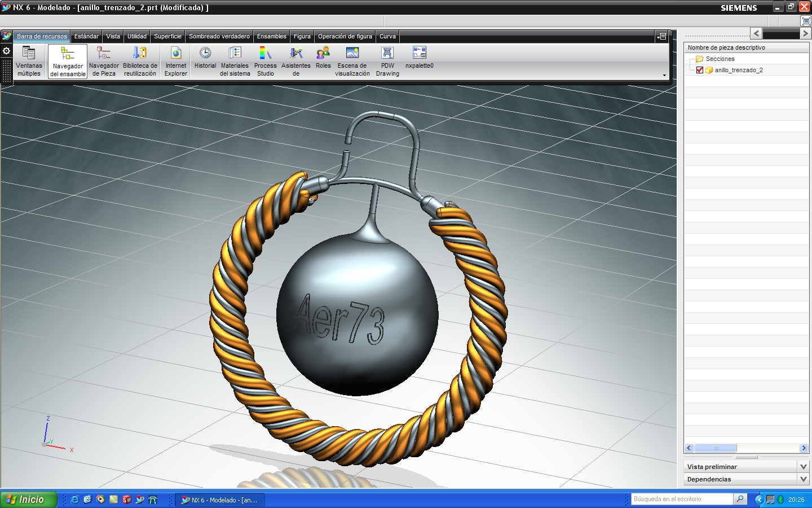Screen dimensions: 812x508
Task: Toggle full-screen icon at top right
Action: 806,21
